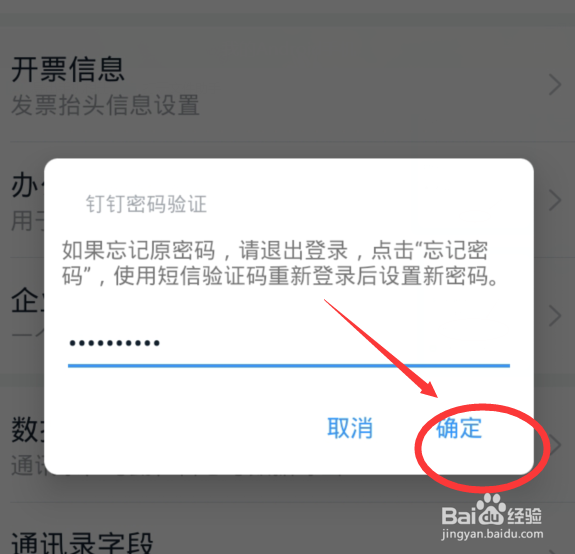Click the chevron on the 办 row
The width and height of the screenshot is (575, 554).
[555, 200]
